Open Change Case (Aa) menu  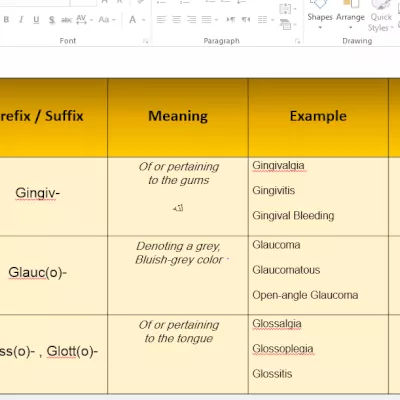[x=107, y=20]
